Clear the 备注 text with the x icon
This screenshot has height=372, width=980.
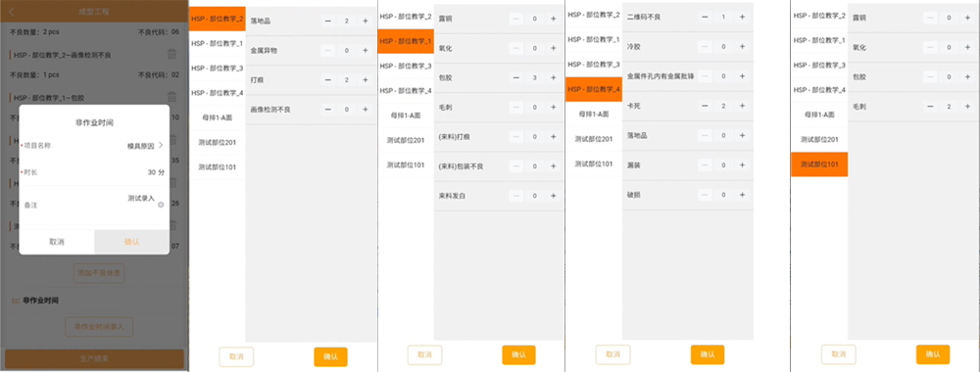click(x=162, y=204)
